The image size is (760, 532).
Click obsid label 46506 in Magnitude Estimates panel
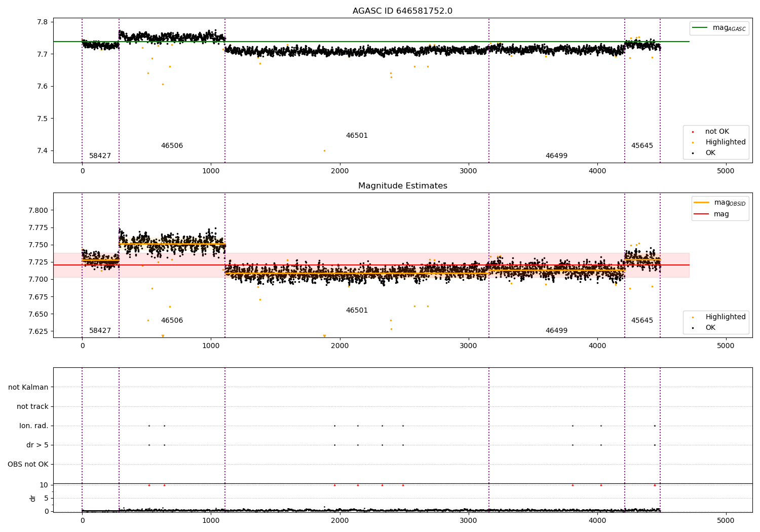tap(172, 321)
